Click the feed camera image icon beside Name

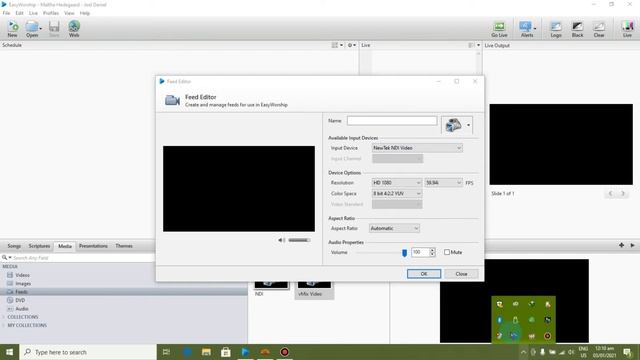click(x=453, y=125)
